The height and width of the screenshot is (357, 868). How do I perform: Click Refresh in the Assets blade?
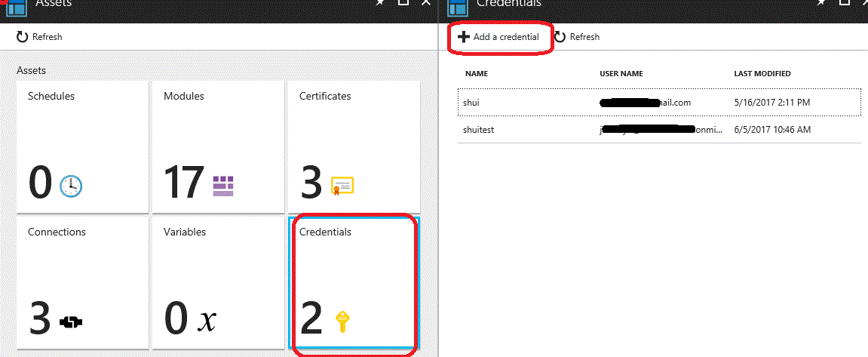pos(39,37)
